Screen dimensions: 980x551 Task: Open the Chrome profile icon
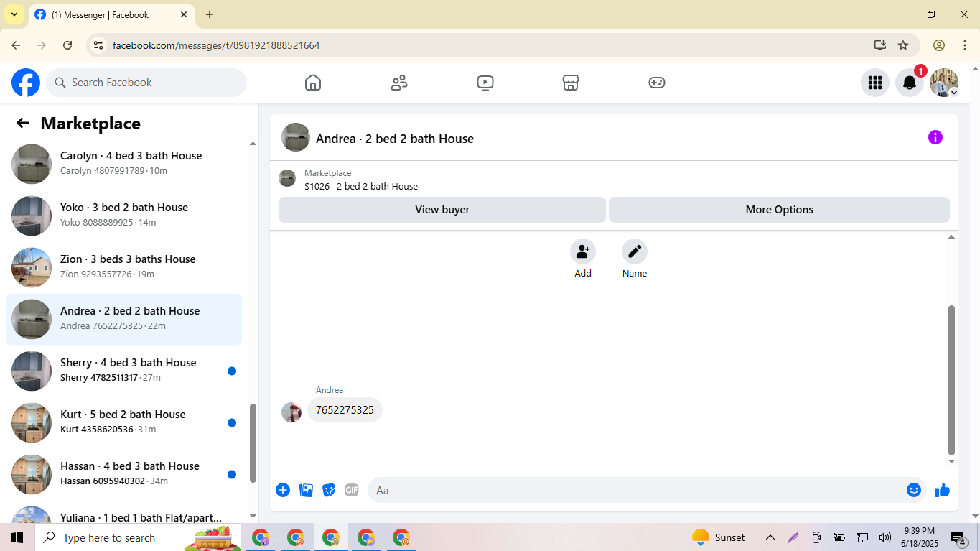tap(939, 45)
